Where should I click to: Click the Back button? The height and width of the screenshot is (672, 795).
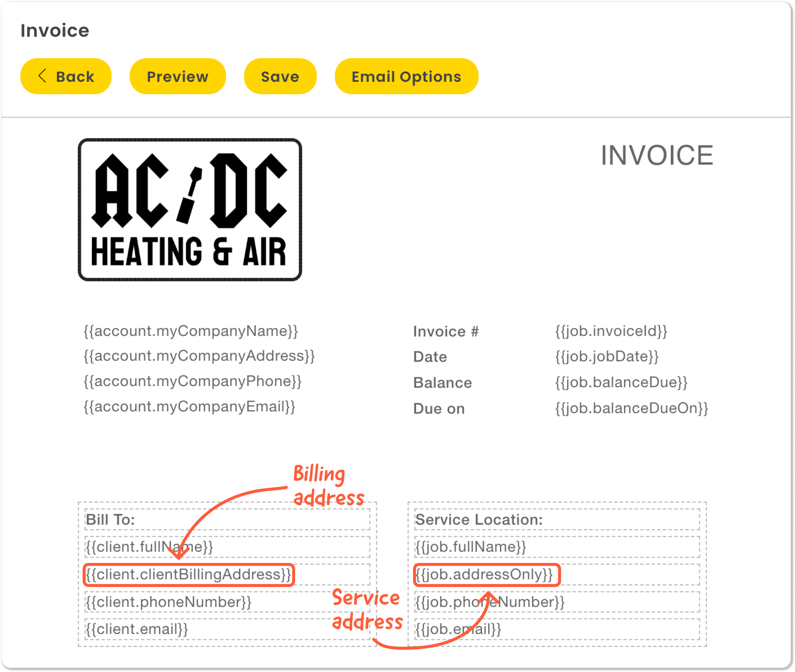65,76
